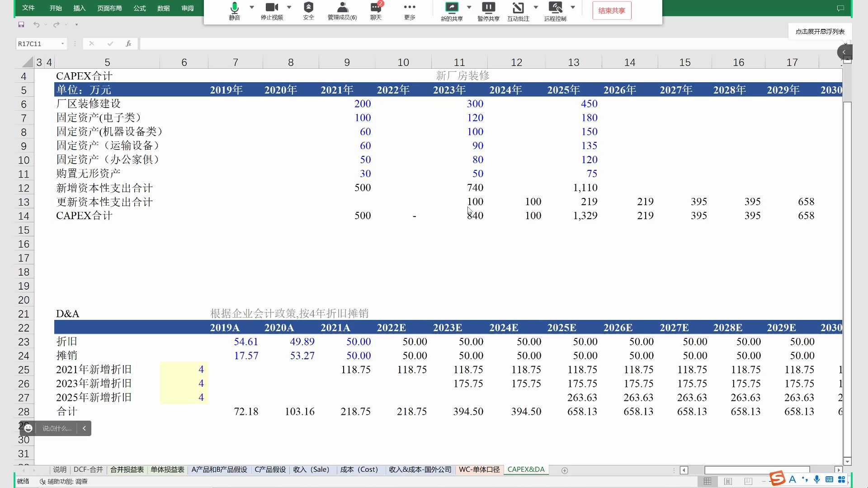Click the chat input "说点什么..."
This screenshot has width=868, height=488.
click(57, 428)
